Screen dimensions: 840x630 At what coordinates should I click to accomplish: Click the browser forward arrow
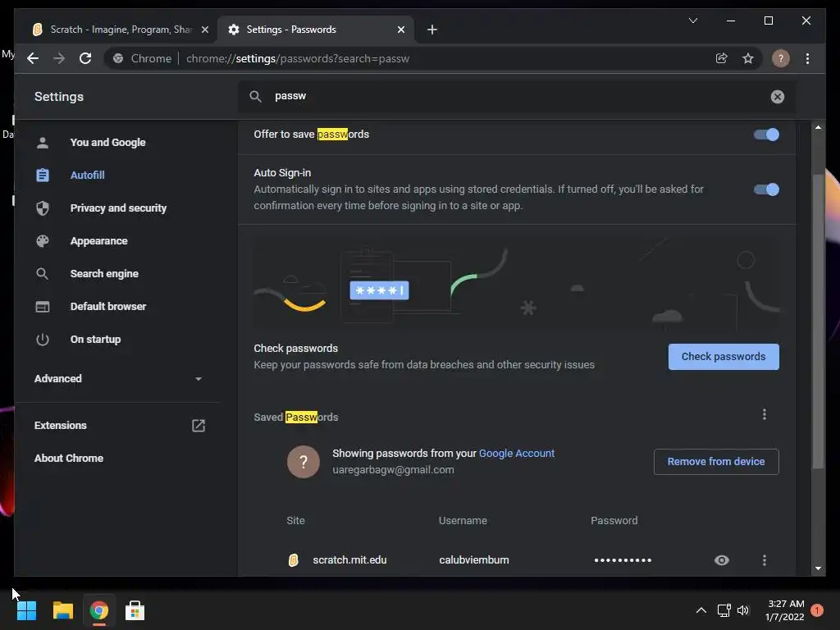pyautogui.click(x=59, y=58)
